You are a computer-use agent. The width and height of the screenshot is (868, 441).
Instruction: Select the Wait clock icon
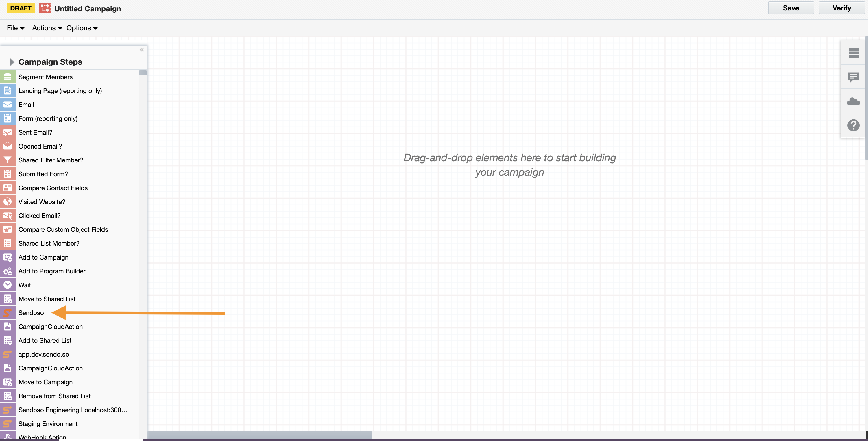pos(8,285)
